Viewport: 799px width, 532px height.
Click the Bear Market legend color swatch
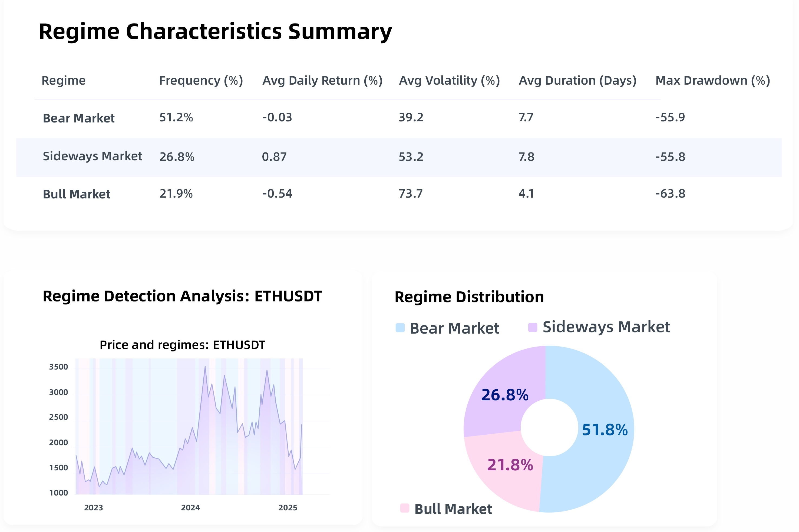click(x=400, y=328)
